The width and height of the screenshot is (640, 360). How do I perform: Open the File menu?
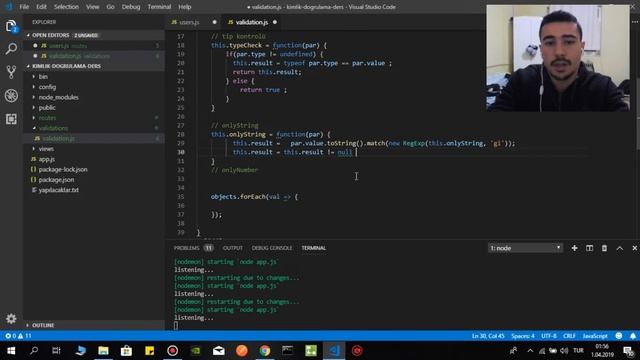pyautogui.click(x=24, y=7)
